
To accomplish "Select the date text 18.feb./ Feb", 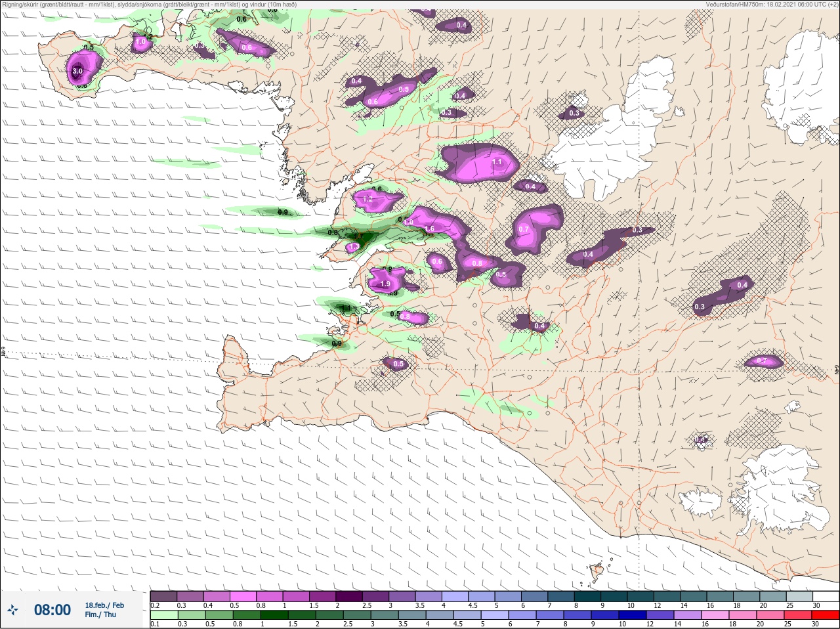I will click(x=104, y=605).
